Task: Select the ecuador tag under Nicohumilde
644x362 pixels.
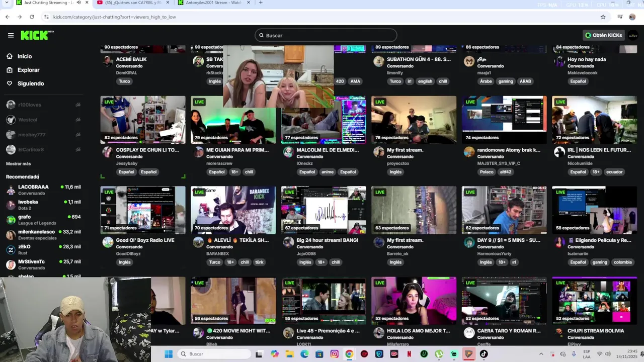Action: [614, 172]
